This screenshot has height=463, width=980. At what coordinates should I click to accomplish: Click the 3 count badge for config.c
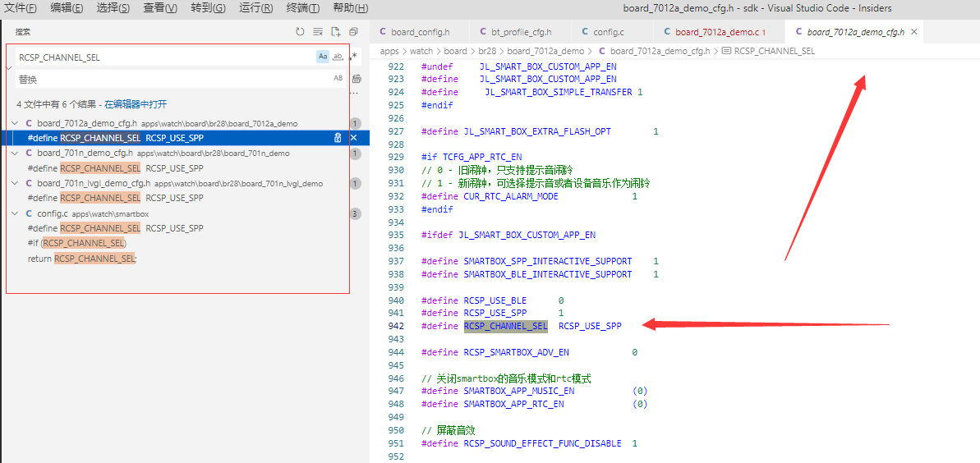pyautogui.click(x=357, y=213)
